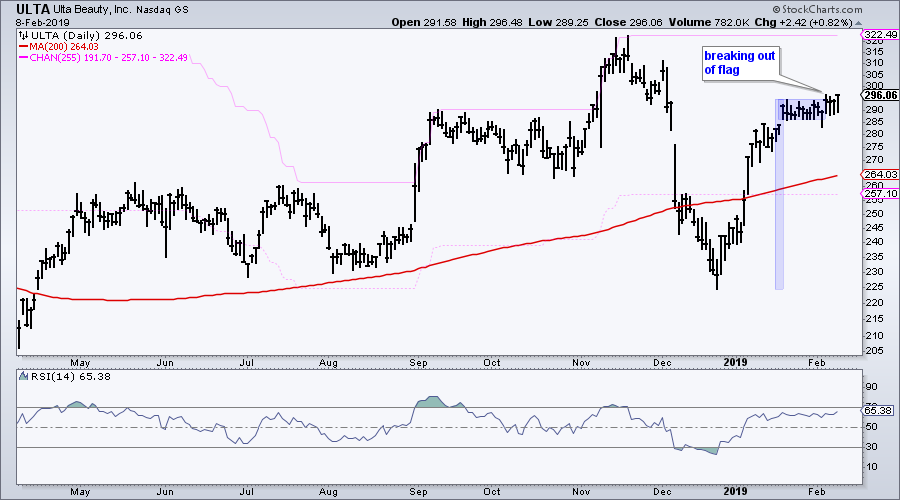
Task: Click the RSI(14) area icon in indicator panel
Action: [x=24, y=377]
